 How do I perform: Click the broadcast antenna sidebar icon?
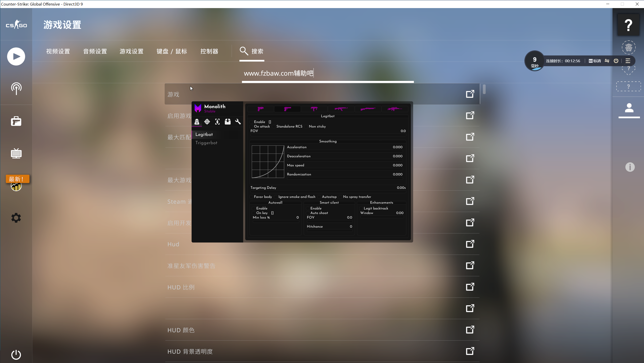pos(16,88)
